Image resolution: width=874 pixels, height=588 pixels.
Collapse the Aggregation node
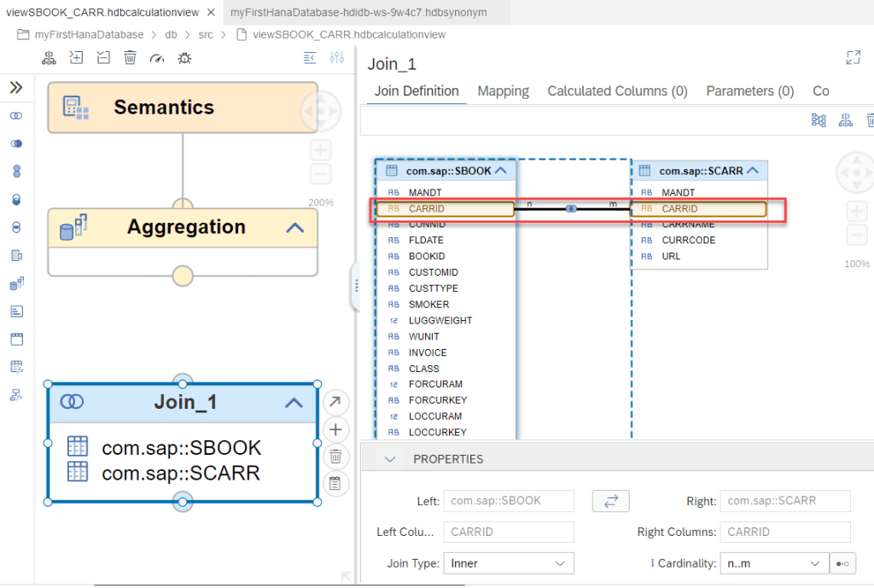tap(294, 228)
